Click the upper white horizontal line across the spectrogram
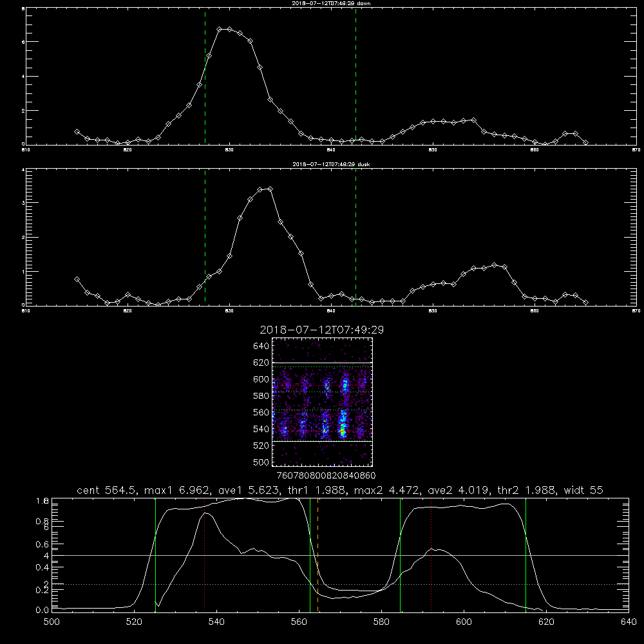 click(323, 363)
